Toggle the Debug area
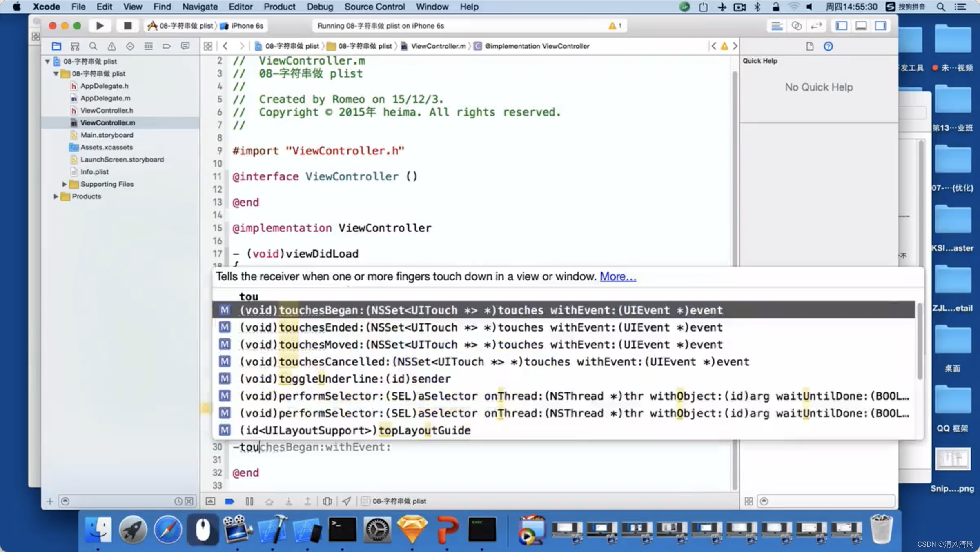 [x=861, y=26]
